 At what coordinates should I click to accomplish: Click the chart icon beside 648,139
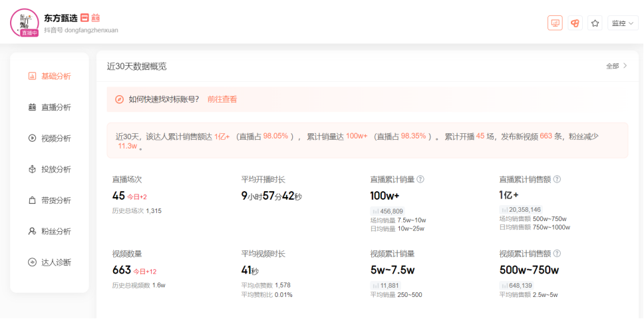point(504,286)
